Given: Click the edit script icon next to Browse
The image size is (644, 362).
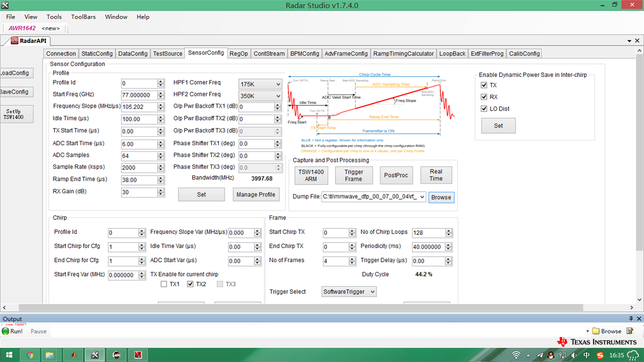Looking at the screenshot, I should (x=630, y=331).
